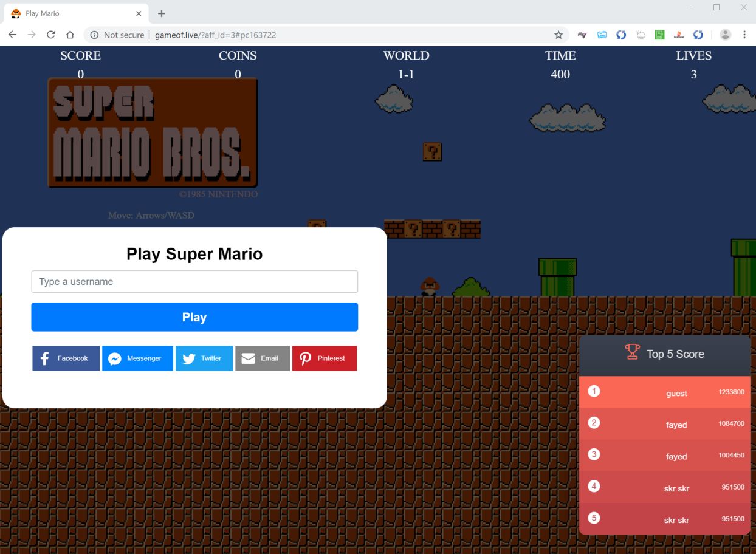Click the COINS label in the HUD
The image size is (756, 554).
238,55
